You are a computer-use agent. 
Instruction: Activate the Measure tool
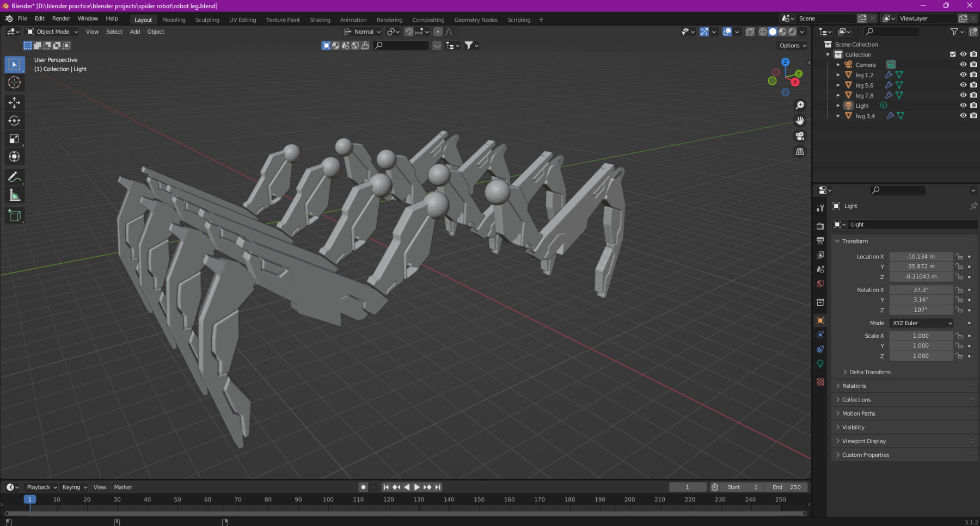pos(14,194)
